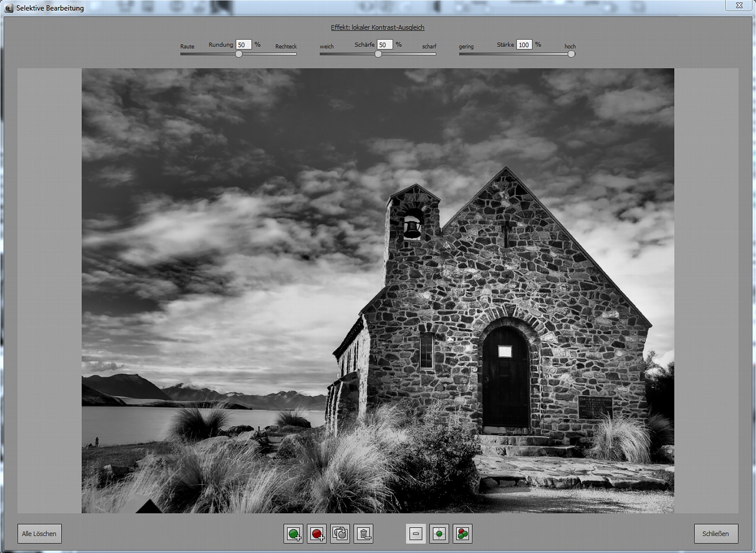The height and width of the screenshot is (553, 756).
Task: Click the Stärke value input field
Action: click(x=524, y=45)
